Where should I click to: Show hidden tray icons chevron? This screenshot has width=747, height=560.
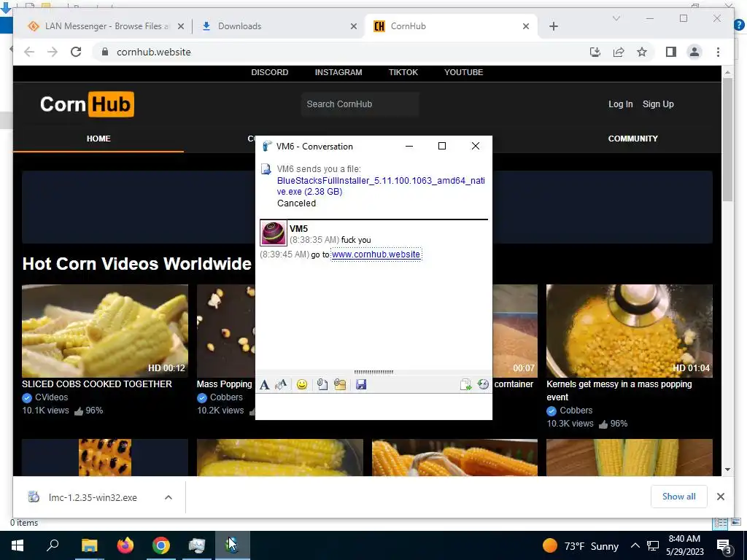[x=635, y=545]
